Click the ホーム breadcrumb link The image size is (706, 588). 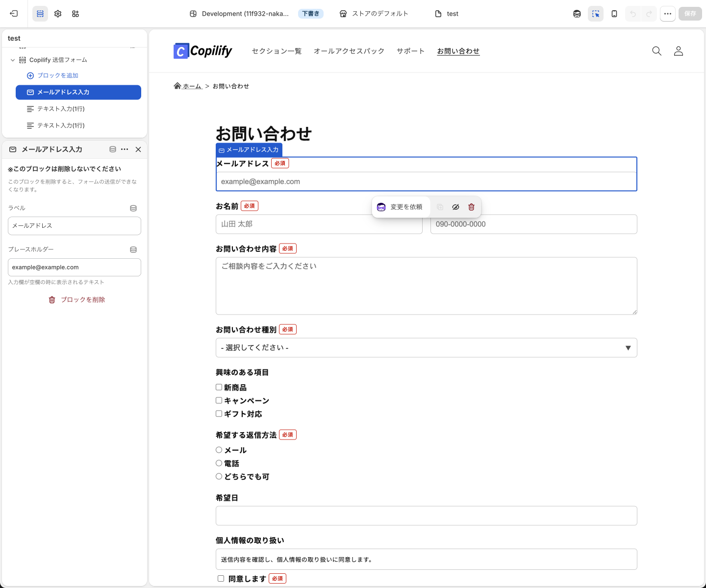(188, 86)
